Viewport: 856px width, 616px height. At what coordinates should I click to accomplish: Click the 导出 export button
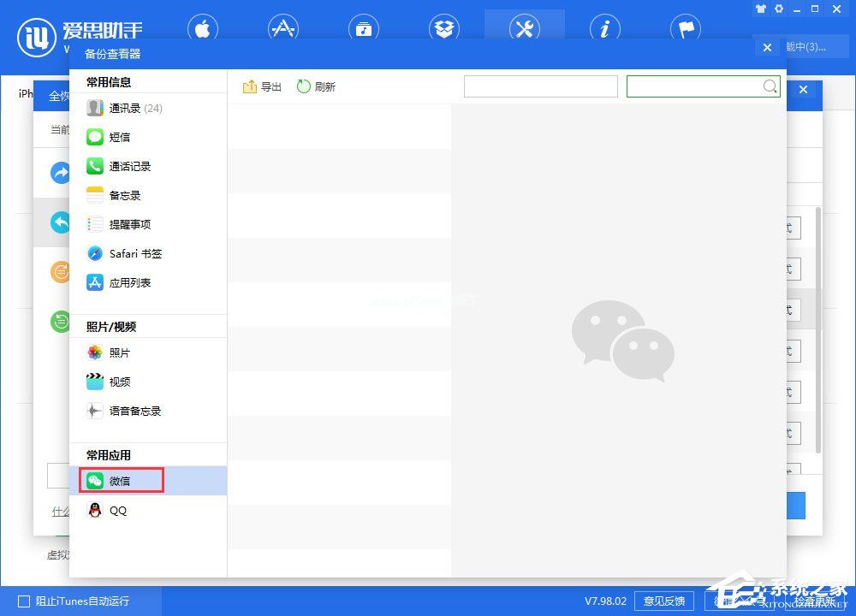pyautogui.click(x=261, y=86)
